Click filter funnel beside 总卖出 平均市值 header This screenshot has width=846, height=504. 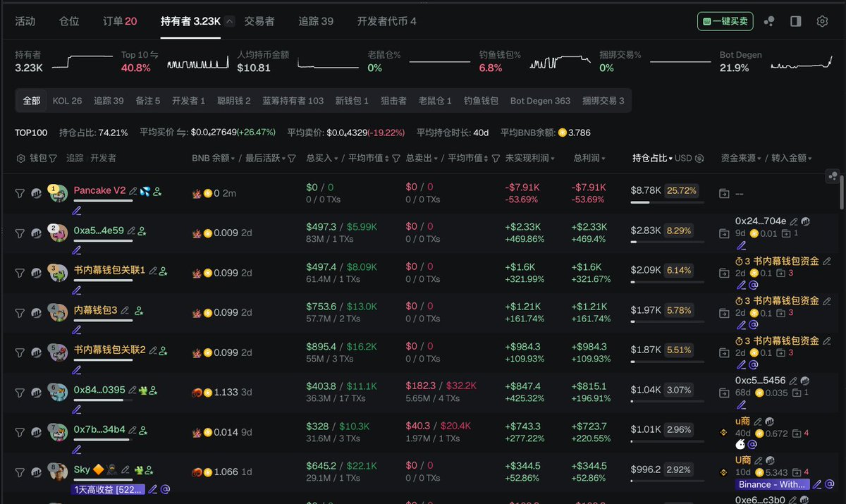click(x=496, y=159)
